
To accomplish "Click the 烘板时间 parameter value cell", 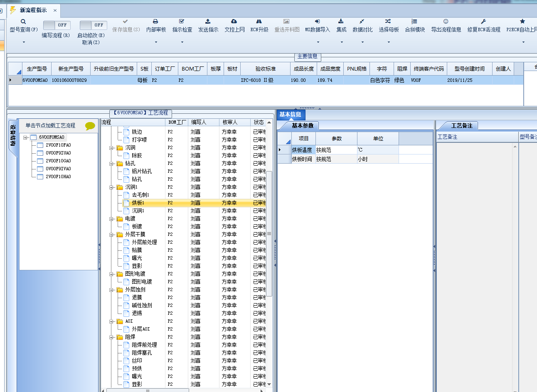I will [x=336, y=159].
